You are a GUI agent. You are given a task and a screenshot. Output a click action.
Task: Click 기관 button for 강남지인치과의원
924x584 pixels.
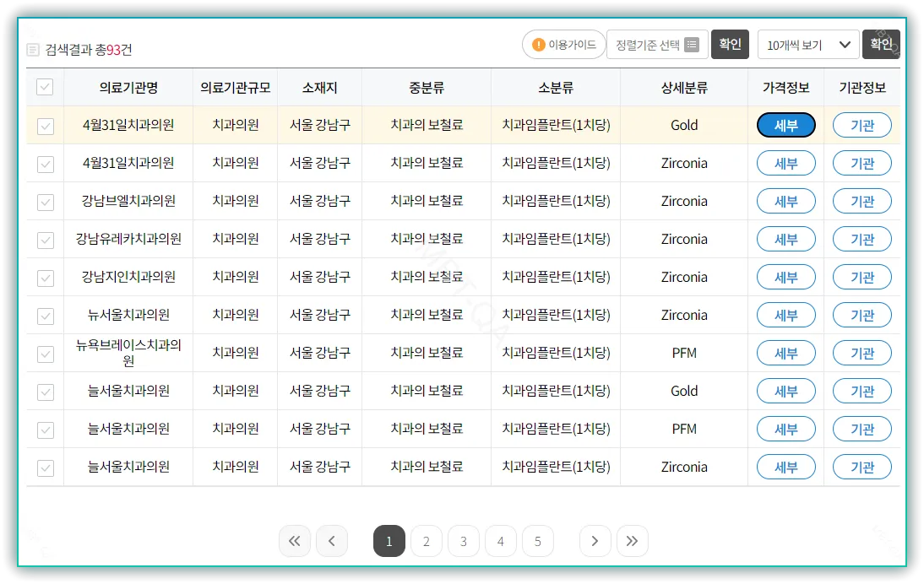tap(861, 277)
